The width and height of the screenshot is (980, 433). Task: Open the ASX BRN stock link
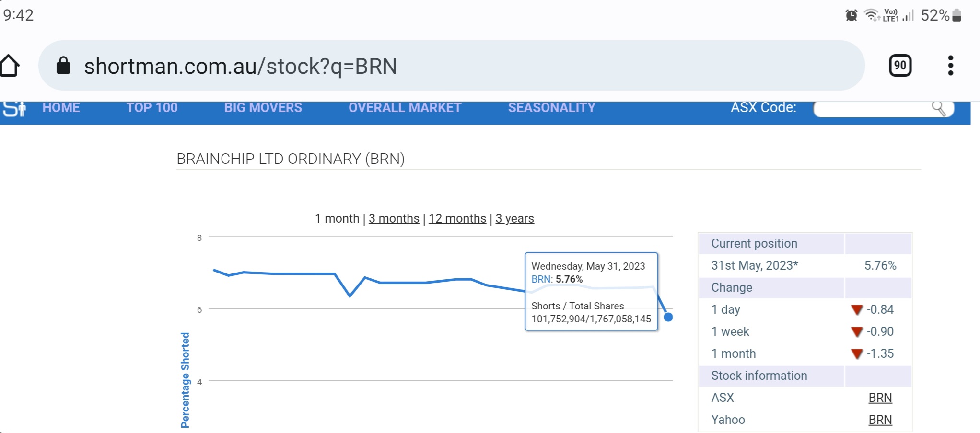tap(880, 398)
